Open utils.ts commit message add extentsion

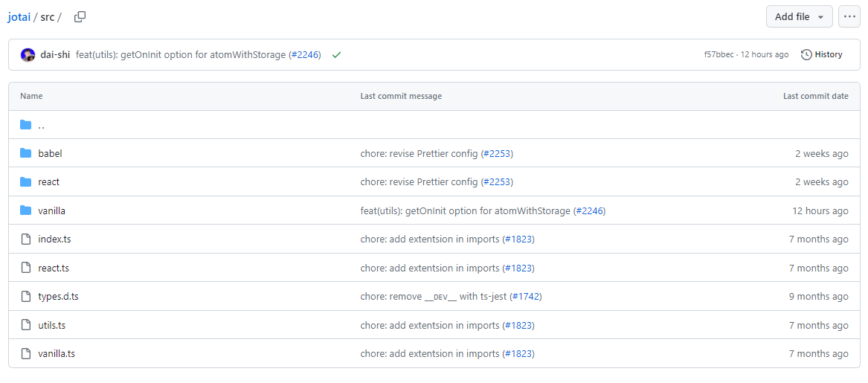430,325
